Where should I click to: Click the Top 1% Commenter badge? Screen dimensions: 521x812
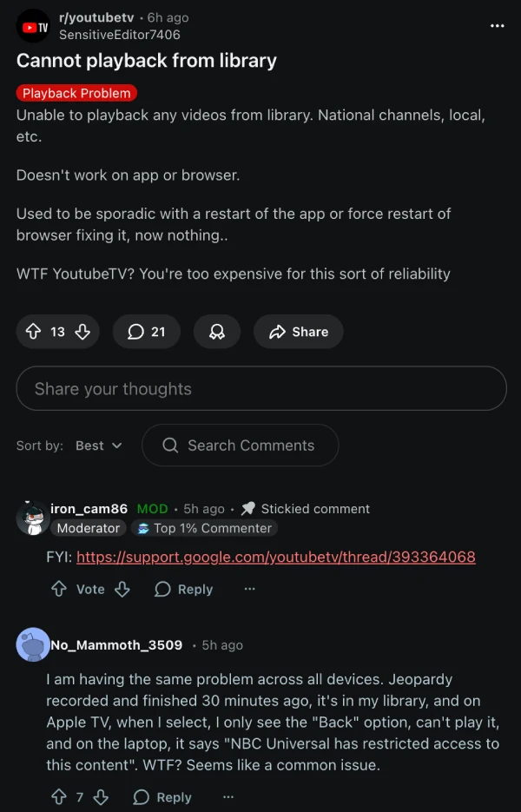204,528
